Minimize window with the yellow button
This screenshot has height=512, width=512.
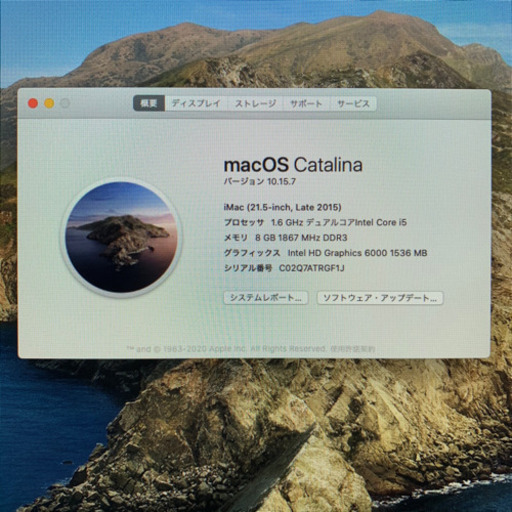(49, 103)
